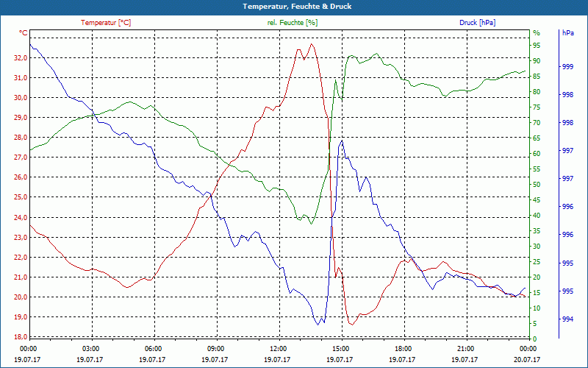Screen dimensions: 588x368
Task: Select the '21,0' temperature axis value
Action: (21, 277)
